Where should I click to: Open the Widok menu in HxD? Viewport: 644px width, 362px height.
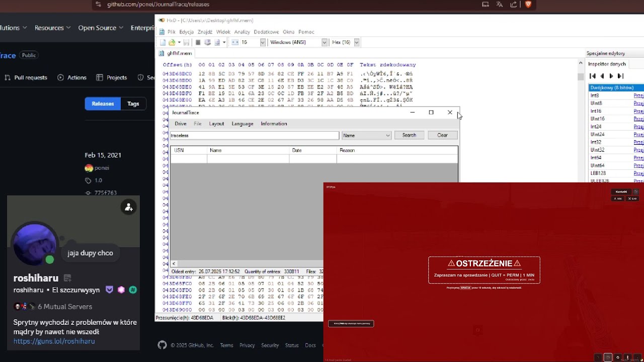click(x=223, y=32)
